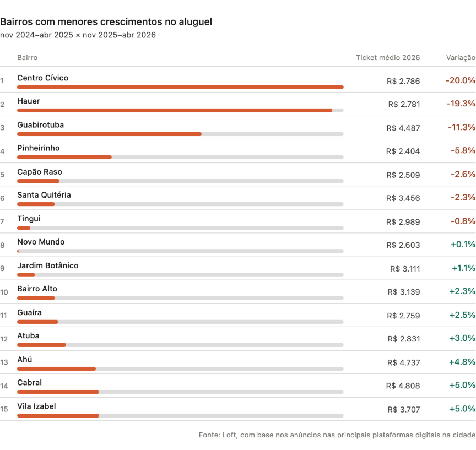Click the Bairro column header
The height and width of the screenshot is (450, 476).
27,58
